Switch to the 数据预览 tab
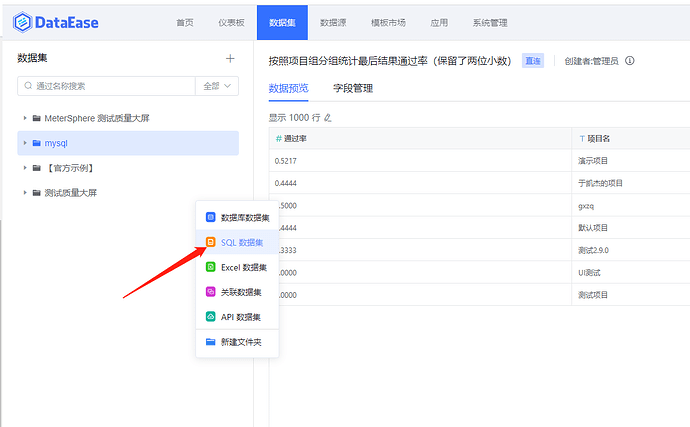This screenshot has height=427, width=690. (289, 88)
